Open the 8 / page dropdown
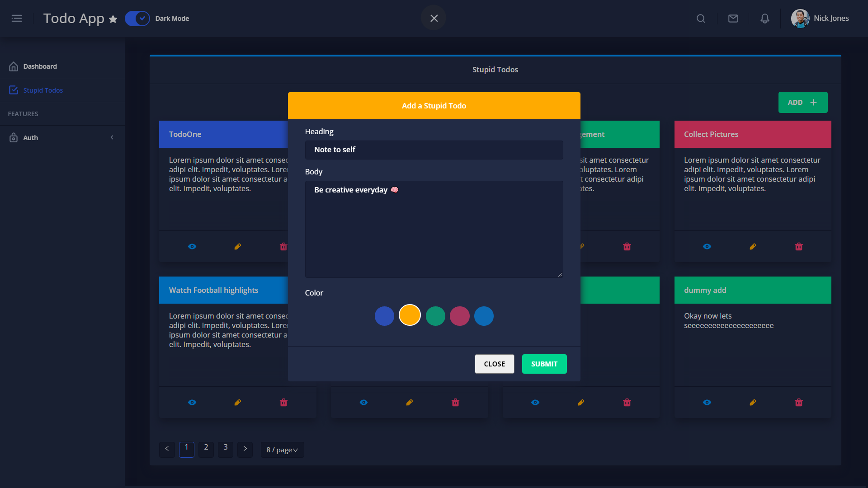Image resolution: width=868 pixels, height=488 pixels. (x=282, y=450)
